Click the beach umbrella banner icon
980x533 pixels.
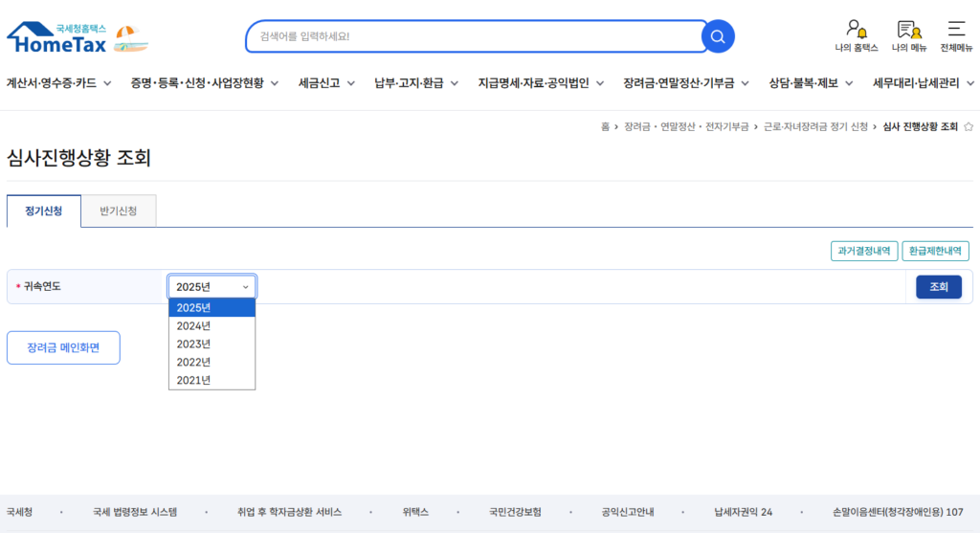click(131, 38)
